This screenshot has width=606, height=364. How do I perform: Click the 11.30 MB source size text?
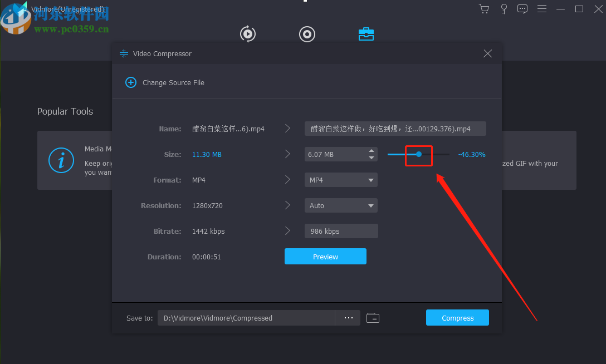click(207, 154)
